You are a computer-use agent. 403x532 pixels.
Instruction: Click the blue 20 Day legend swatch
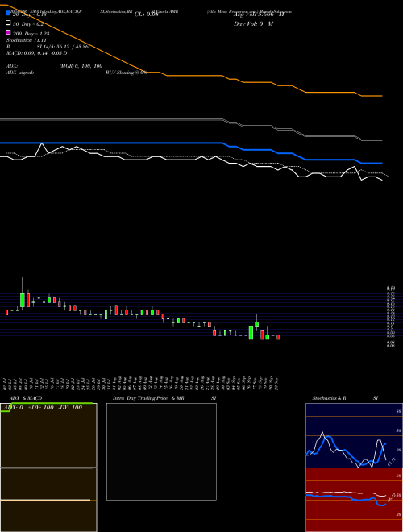click(8, 14)
